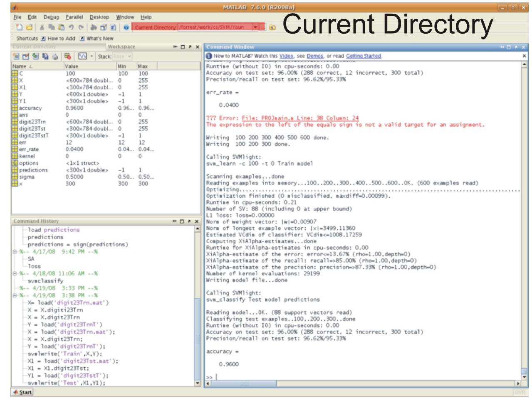
Task: Open the Debug menu
Action: tap(52, 17)
